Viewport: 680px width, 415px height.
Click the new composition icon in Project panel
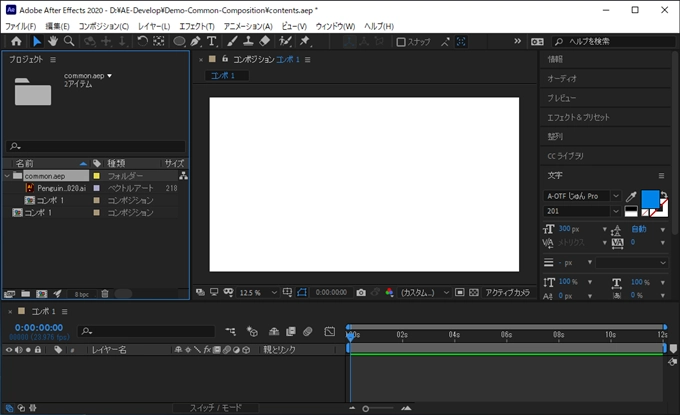click(42, 294)
